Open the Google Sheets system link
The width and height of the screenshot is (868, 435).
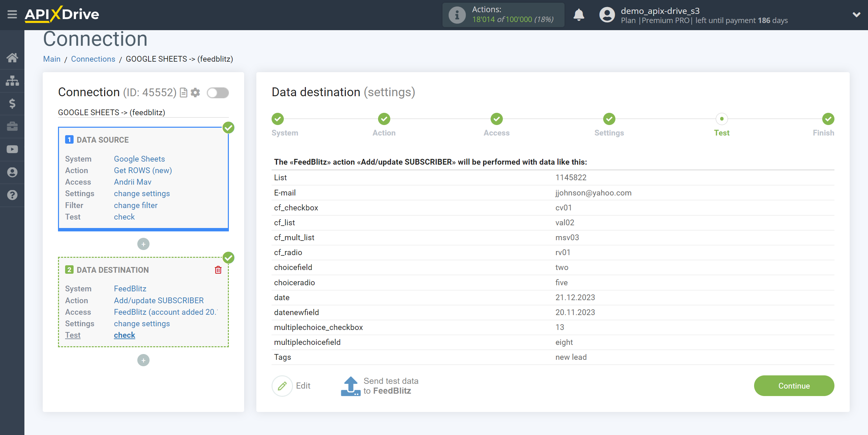[139, 159]
